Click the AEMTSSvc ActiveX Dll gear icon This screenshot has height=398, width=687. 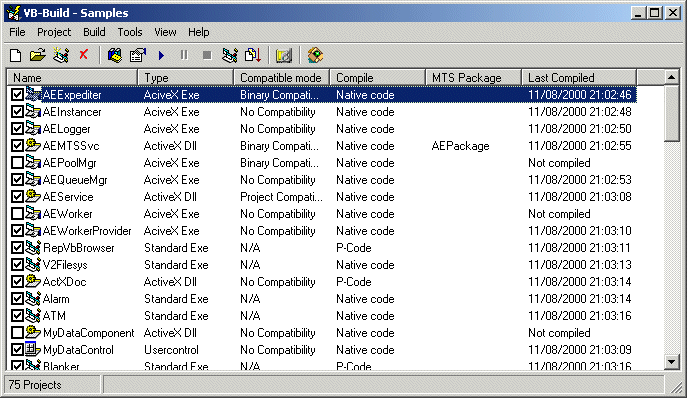[33, 145]
